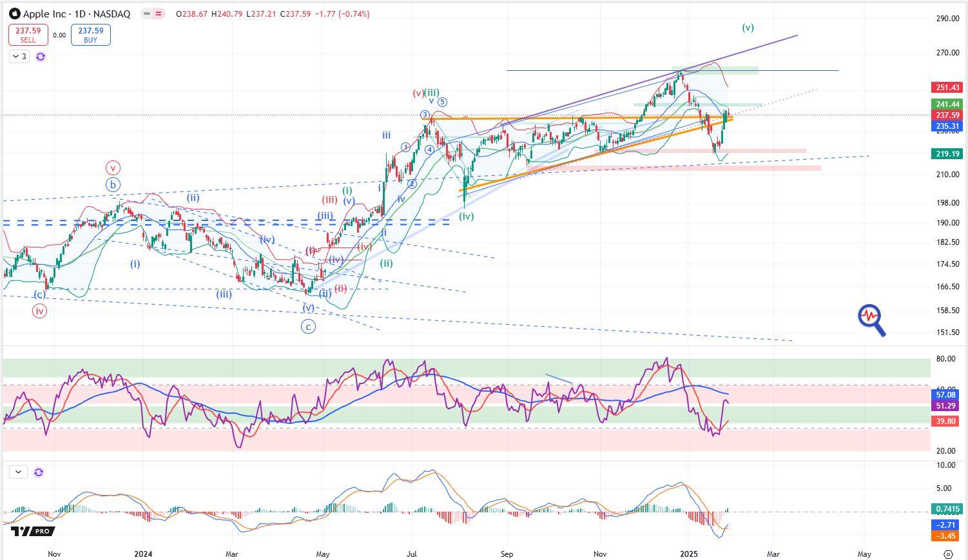Click the 198.00 price axis value
The width and height of the screenshot is (968, 560).
947,203
